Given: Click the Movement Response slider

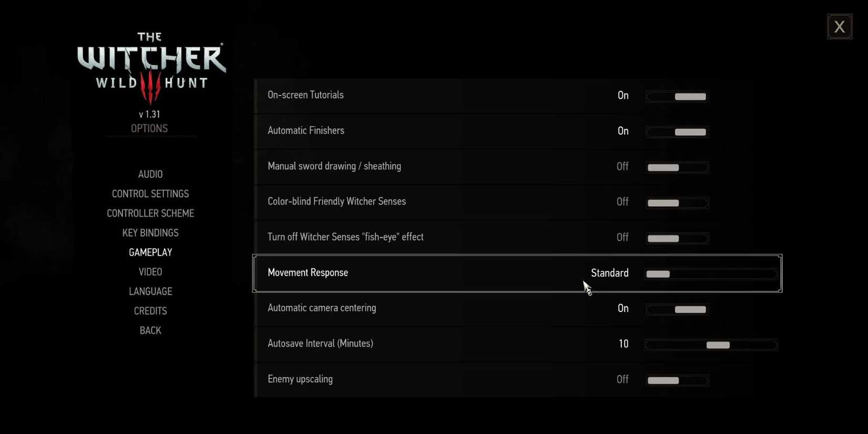Looking at the screenshot, I should (x=711, y=274).
